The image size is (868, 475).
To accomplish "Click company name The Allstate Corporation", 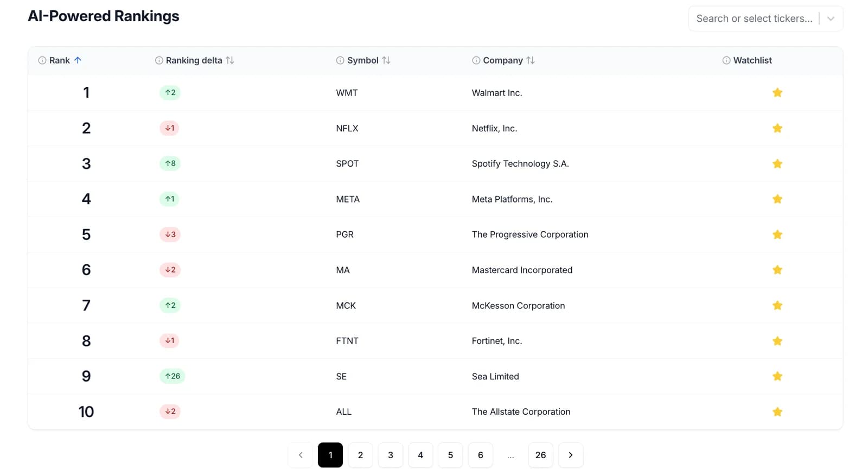I will [521, 411].
